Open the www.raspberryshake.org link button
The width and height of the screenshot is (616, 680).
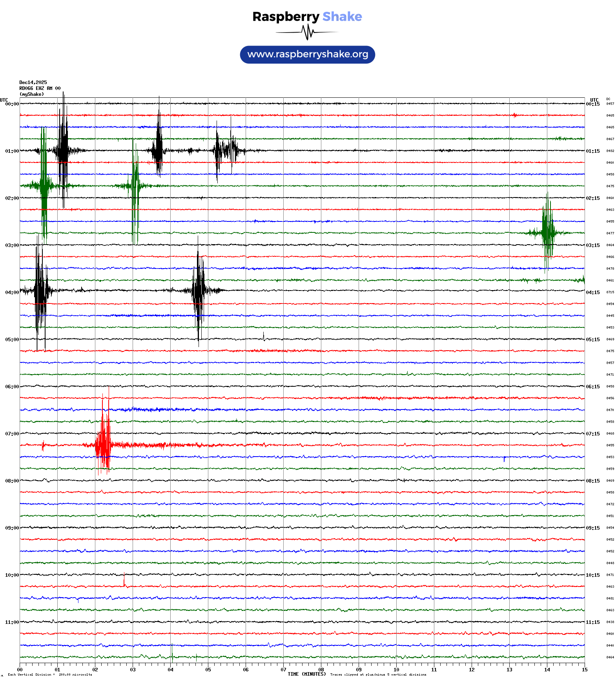tap(308, 54)
